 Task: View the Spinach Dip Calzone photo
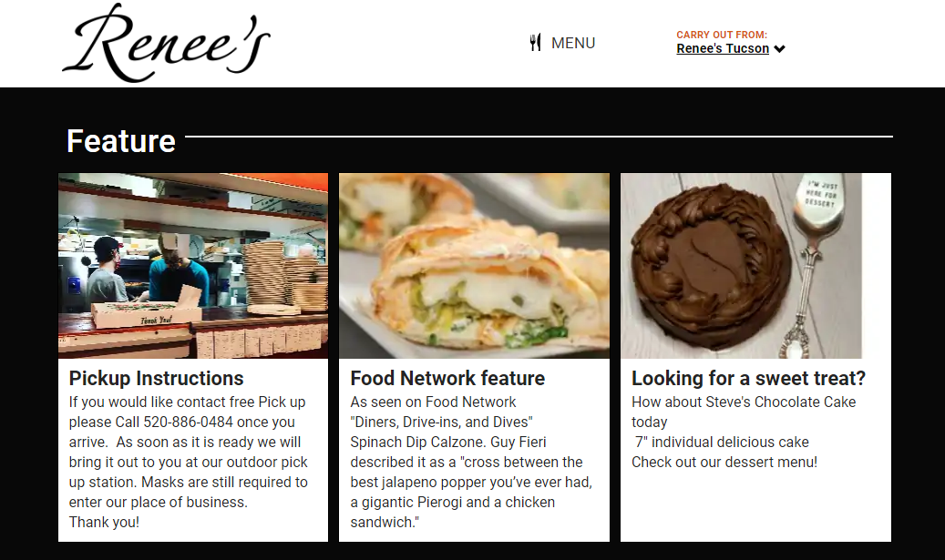[474, 266]
